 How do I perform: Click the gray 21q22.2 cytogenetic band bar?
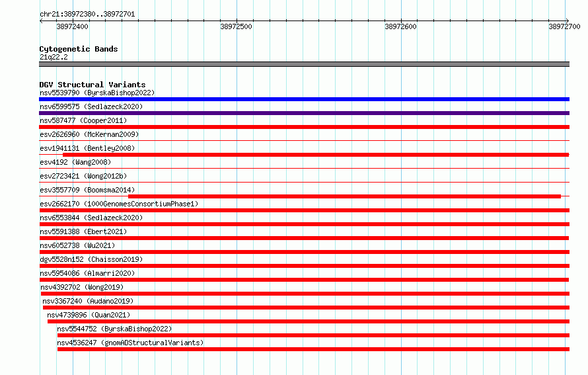[304, 64]
